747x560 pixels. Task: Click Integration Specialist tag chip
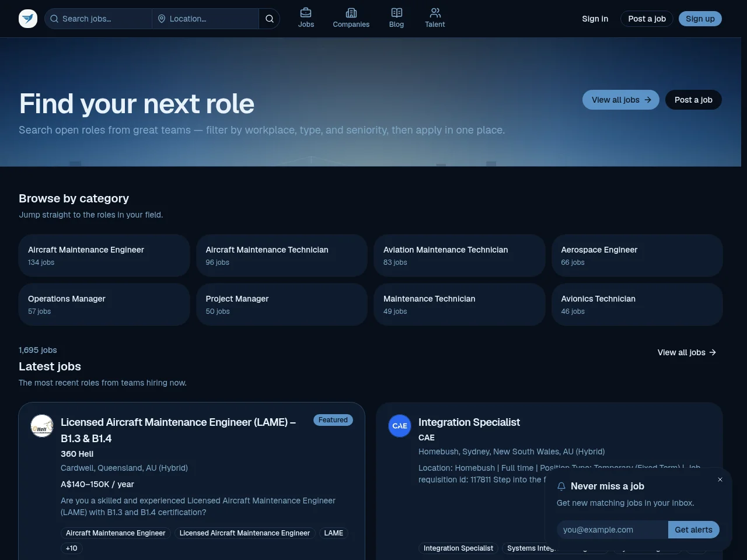(458, 548)
